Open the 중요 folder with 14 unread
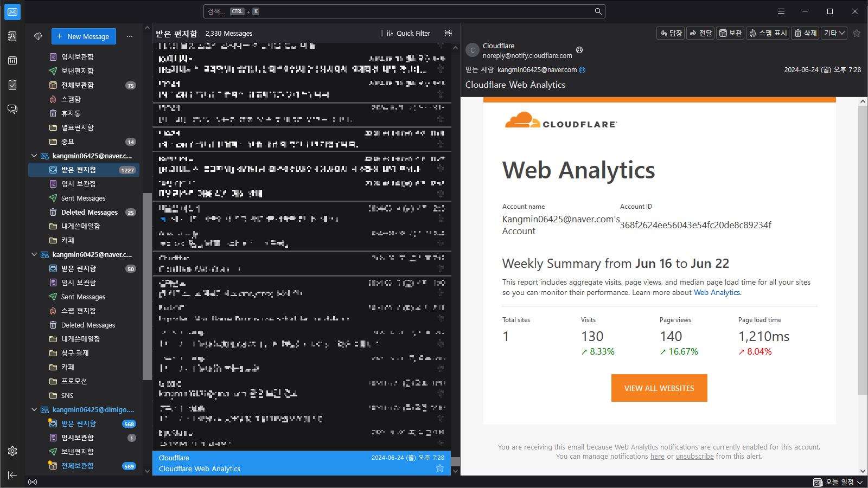This screenshot has height=488, width=868. coord(84,142)
